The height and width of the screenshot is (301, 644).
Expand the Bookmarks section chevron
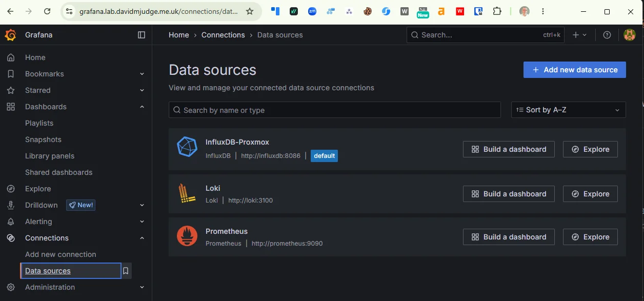click(x=142, y=74)
